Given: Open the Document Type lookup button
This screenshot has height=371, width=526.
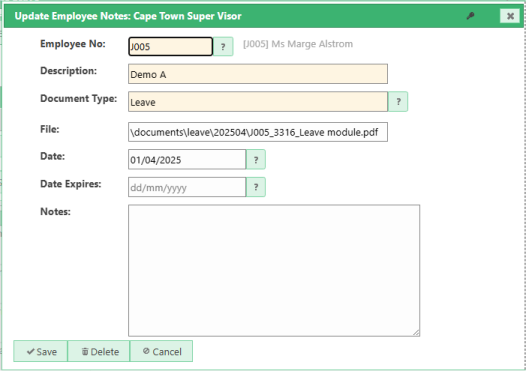Looking at the screenshot, I should click(398, 102).
